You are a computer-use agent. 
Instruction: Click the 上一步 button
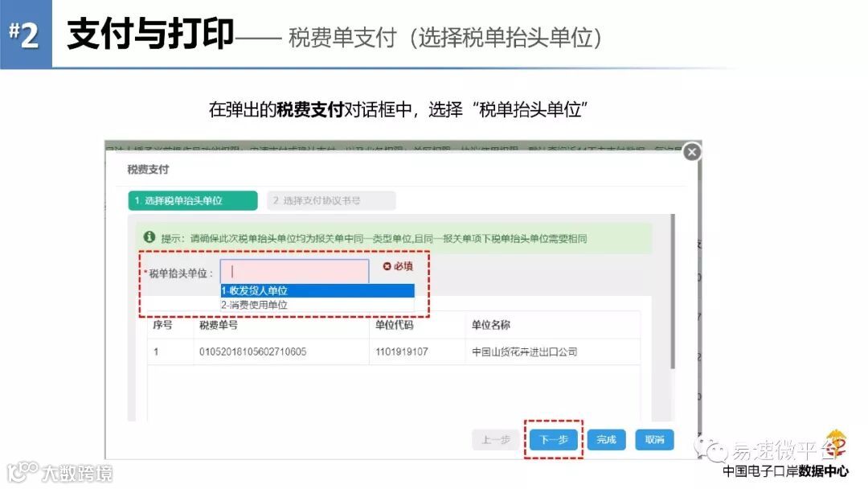coord(496,440)
